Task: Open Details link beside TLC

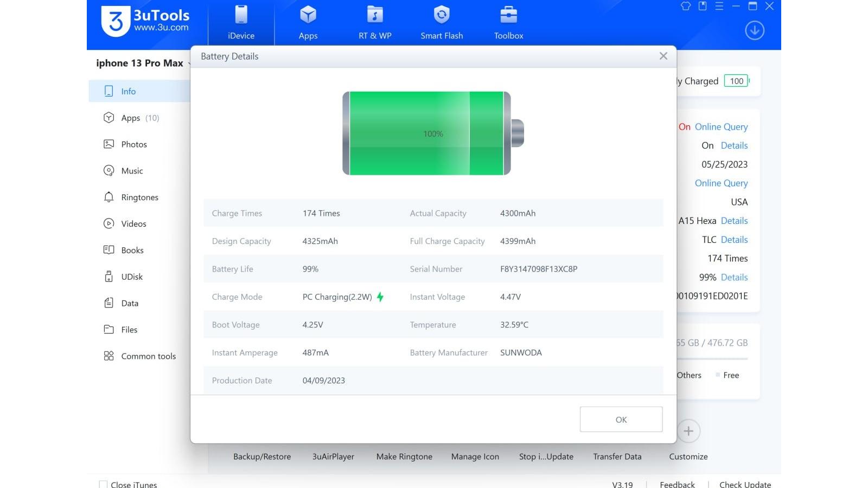Action: click(x=734, y=240)
